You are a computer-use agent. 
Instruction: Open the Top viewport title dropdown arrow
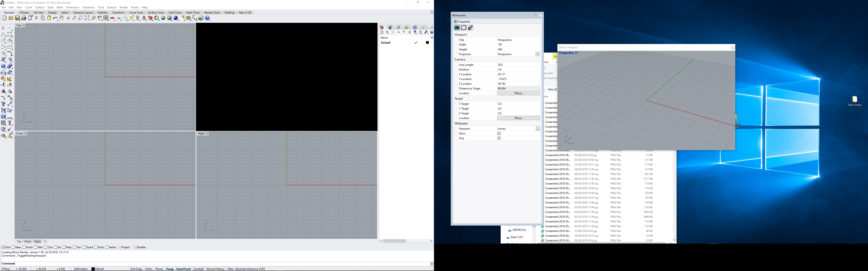(24, 25)
